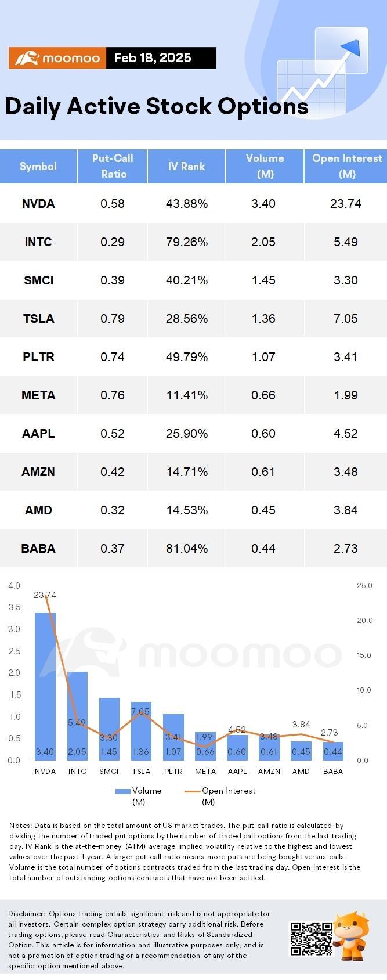Click the Open Interest (M) column header
The image size is (387, 980).
(x=346, y=166)
